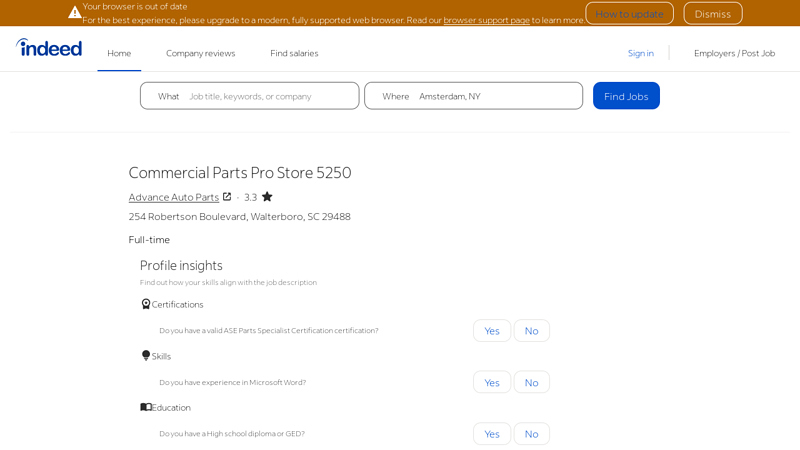Answer No to High school diploma question
This screenshot has width=800, height=450.
(531, 434)
